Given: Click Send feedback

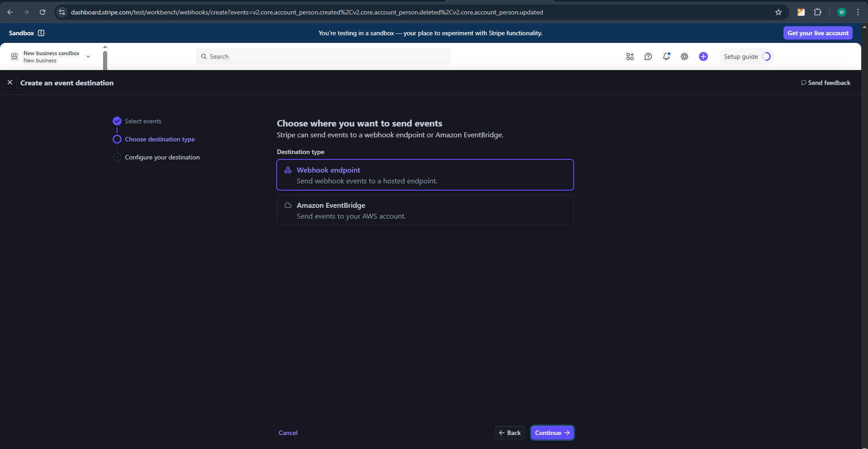Looking at the screenshot, I should point(826,83).
